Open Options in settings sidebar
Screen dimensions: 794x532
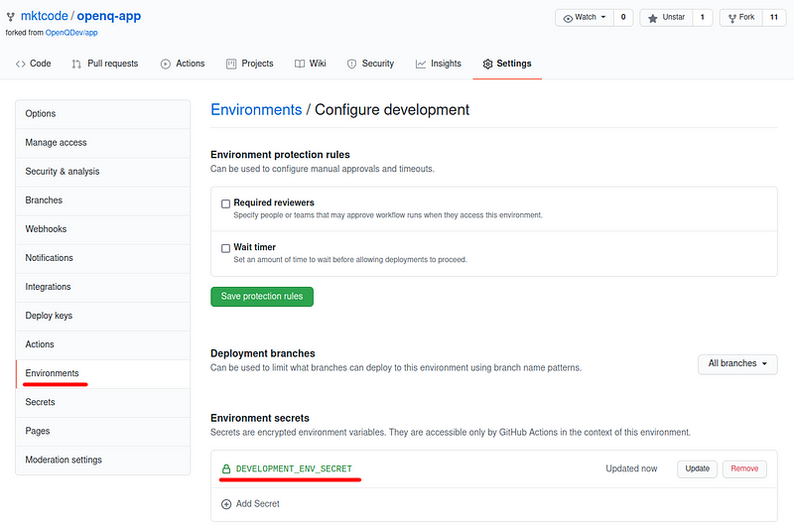click(103, 114)
